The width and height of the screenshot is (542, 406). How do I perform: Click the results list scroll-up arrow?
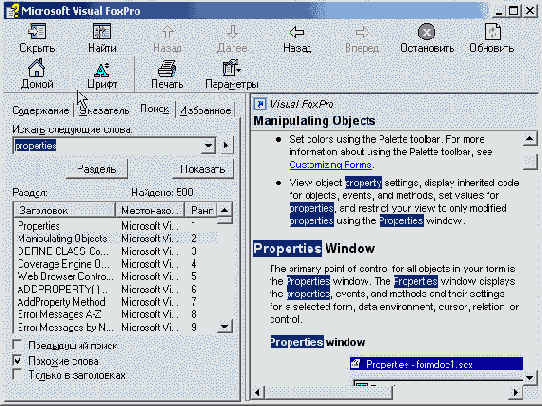(x=225, y=210)
